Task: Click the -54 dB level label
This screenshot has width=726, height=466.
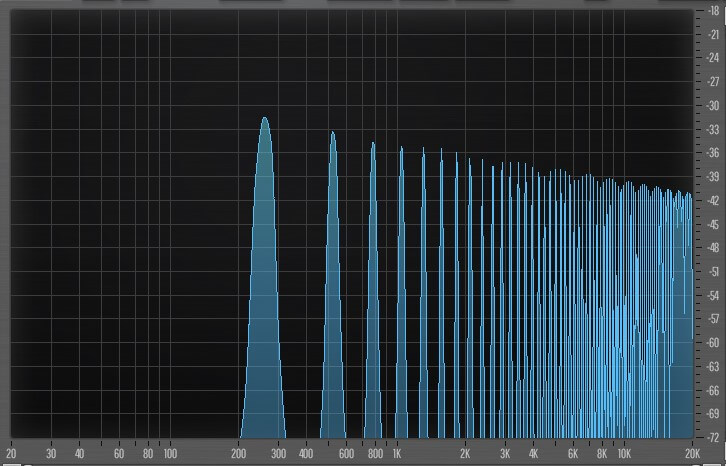Action: [712, 295]
